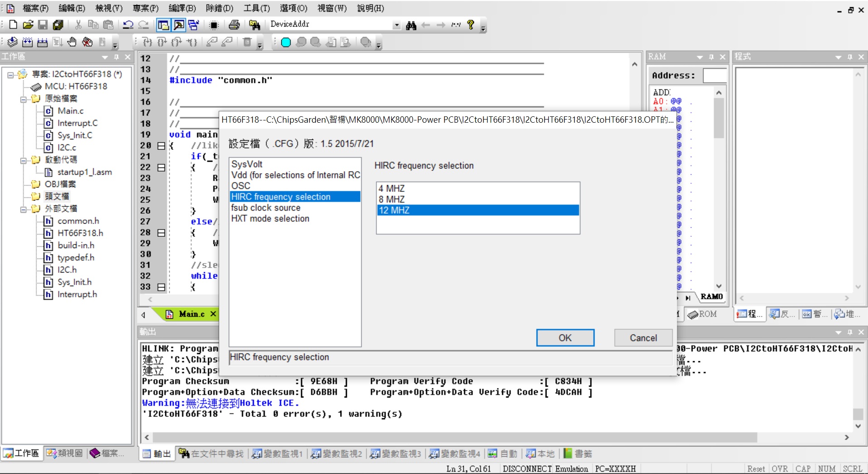The width and height of the screenshot is (868, 474).
Task: Switch to the 在文件中尋找 output tab
Action: click(x=211, y=454)
